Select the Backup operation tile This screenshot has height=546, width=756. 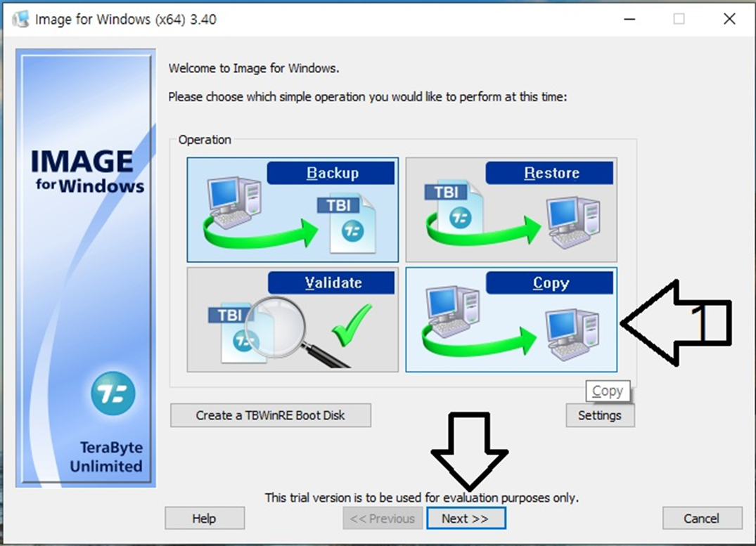pyautogui.click(x=293, y=209)
